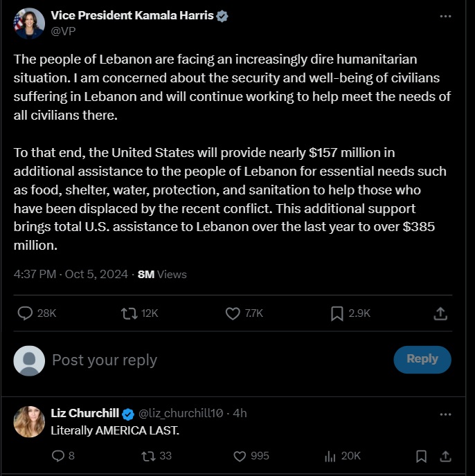Bookmark Liz Churchill's reply
Viewport: 475px width, 476px height.
(x=421, y=456)
